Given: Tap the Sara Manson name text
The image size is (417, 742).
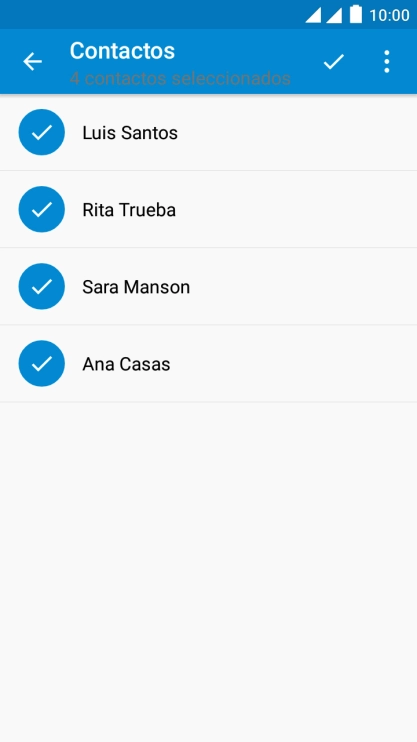Looking at the screenshot, I should click(136, 287).
